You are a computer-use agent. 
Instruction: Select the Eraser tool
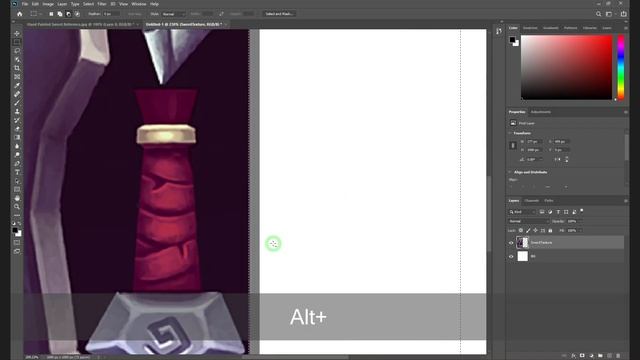coord(17,129)
